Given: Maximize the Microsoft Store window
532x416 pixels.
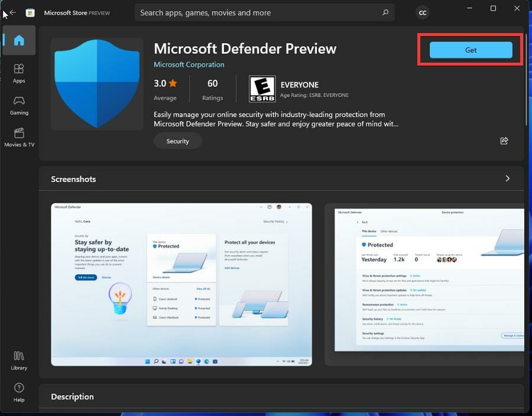Looking at the screenshot, I should point(494,8).
